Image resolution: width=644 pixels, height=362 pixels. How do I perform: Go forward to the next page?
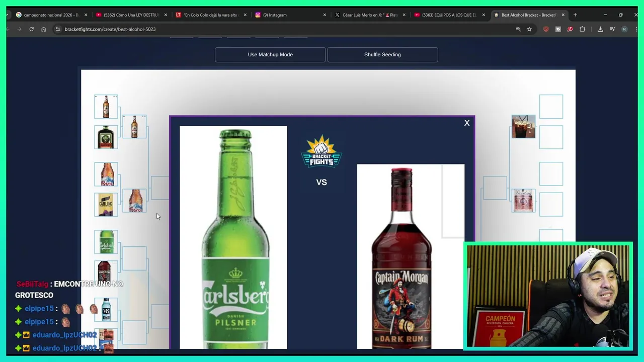[x=19, y=29]
